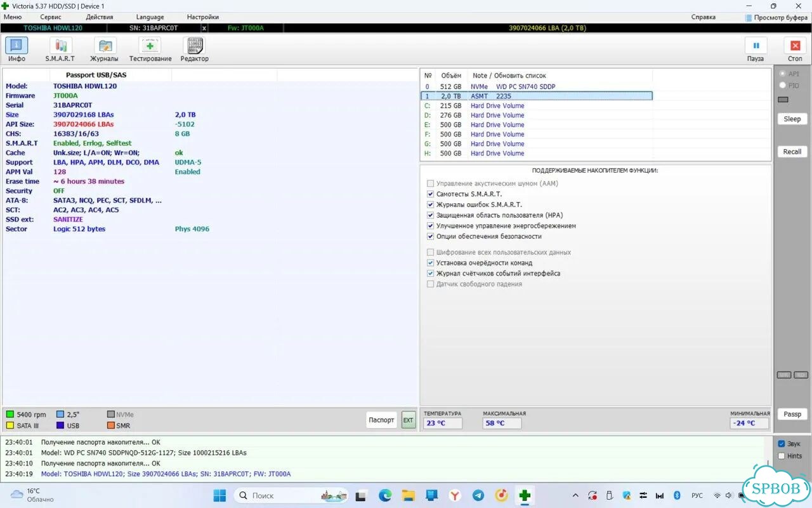The width and height of the screenshot is (812, 508).
Task: Open the Редактор hex editor icon
Action: pyautogui.click(x=194, y=46)
